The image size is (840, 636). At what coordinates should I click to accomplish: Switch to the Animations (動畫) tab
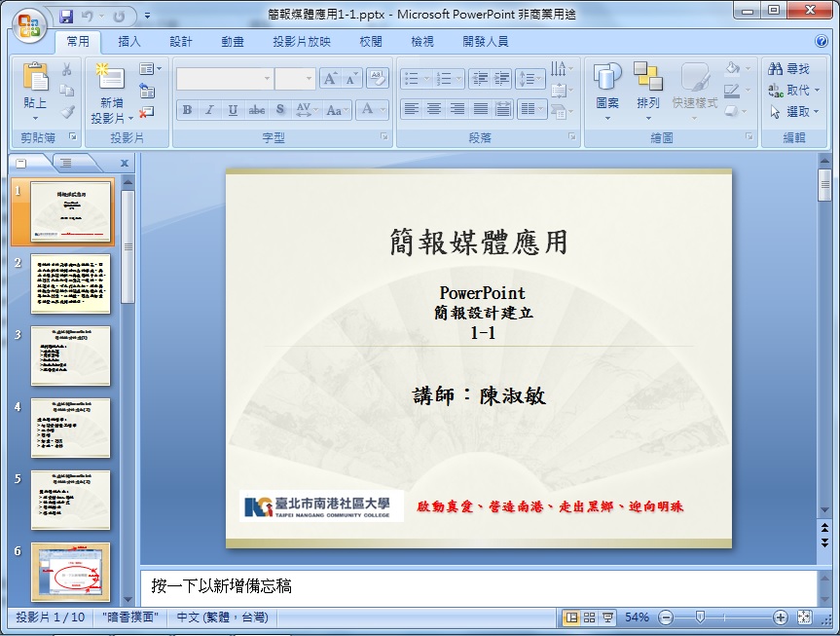pos(233,42)
